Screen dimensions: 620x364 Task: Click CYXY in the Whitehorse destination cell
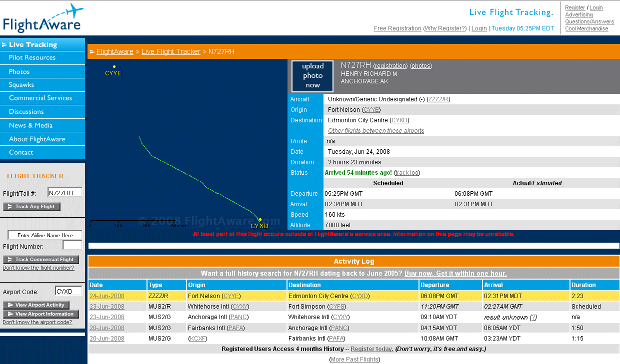(x=340, y=317)
